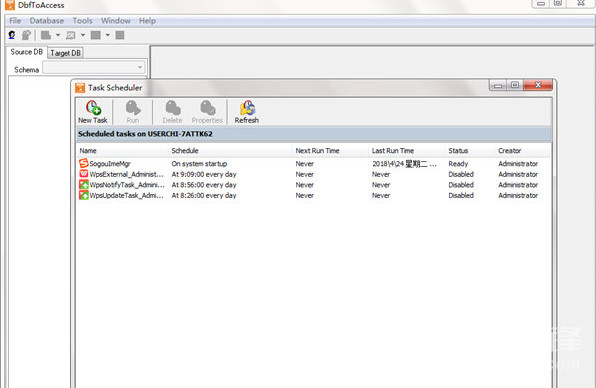Image resolution: width=596 pixels, height=388 pixels.
Task: Click the New Task clock icon
Action: tap(93, 108)
